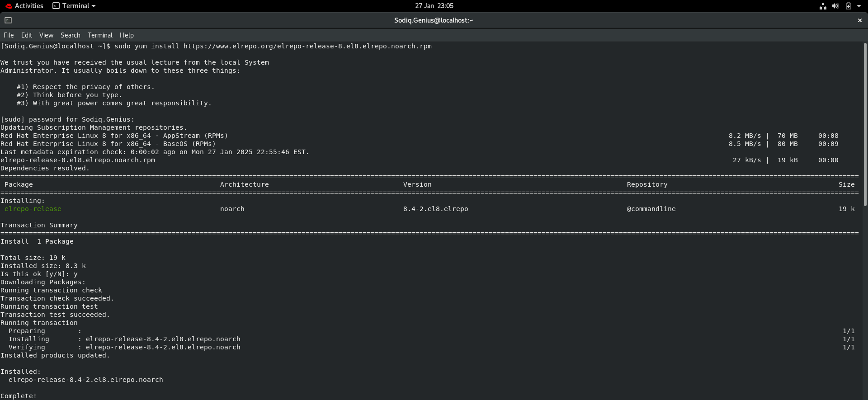Screen dimensions: 868x400
Task: Open the Edit menu
Action: (27, 35)
